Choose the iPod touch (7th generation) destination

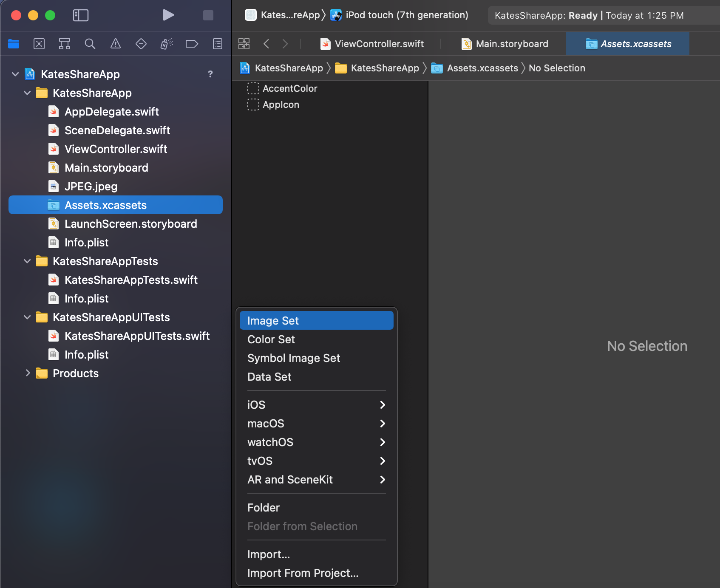(x=400, y=15)
